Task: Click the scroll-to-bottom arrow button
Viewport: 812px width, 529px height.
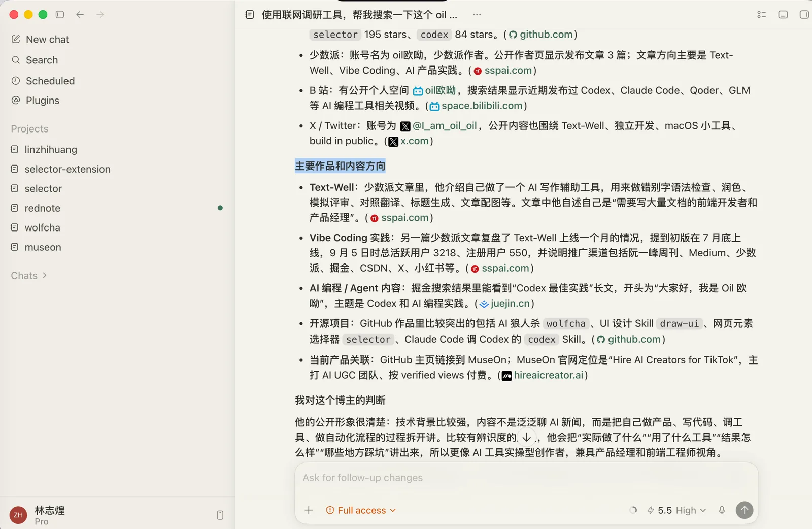Action: (527, 437)
